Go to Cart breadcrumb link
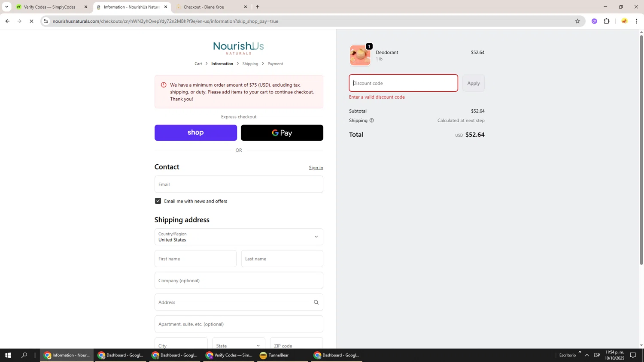The height and width of the screenshot is (362, 644). (198, 64)
